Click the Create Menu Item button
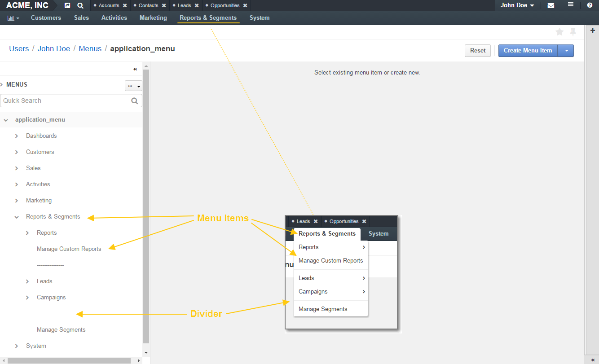599x364 pixels. pyautogui.click(x=528, y=51)
